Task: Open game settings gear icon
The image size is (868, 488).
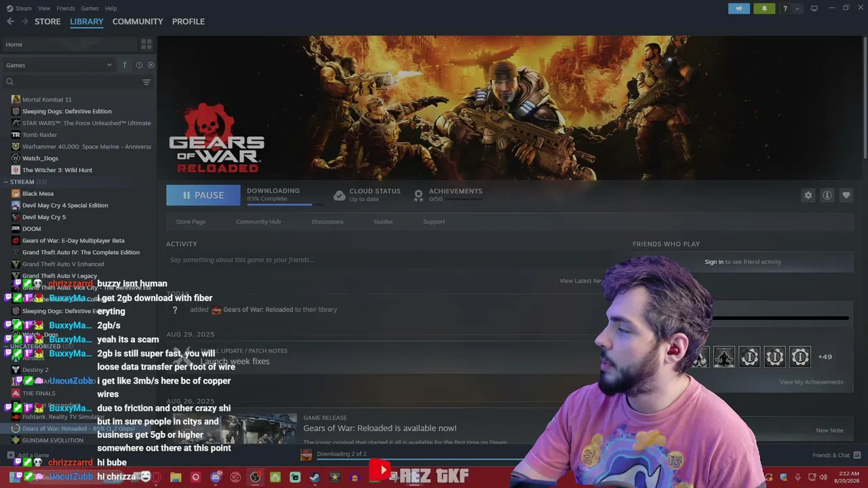Action: pos(808,195)
